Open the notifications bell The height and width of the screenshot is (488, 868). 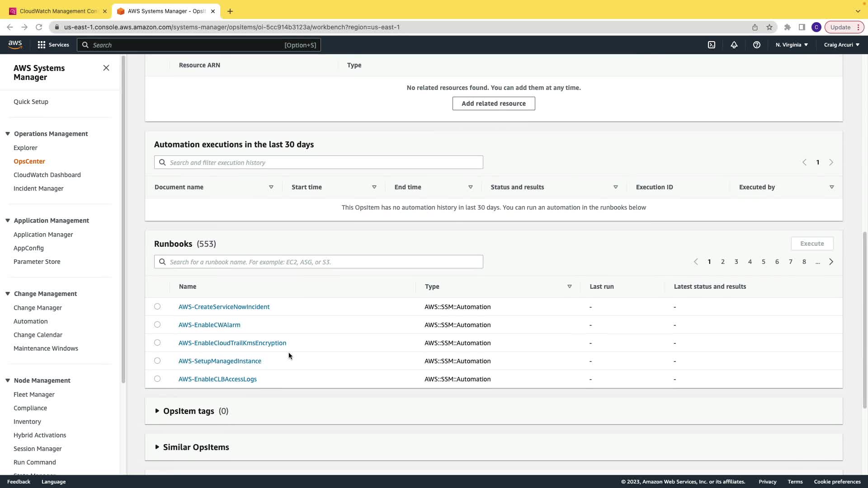point(734,45)
